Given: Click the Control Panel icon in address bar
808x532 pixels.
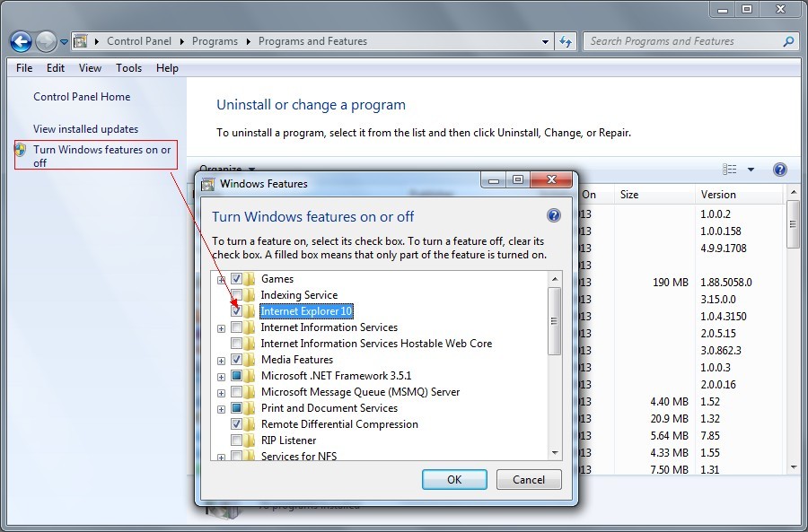Looking at the screenshot, I should point(81,41).
